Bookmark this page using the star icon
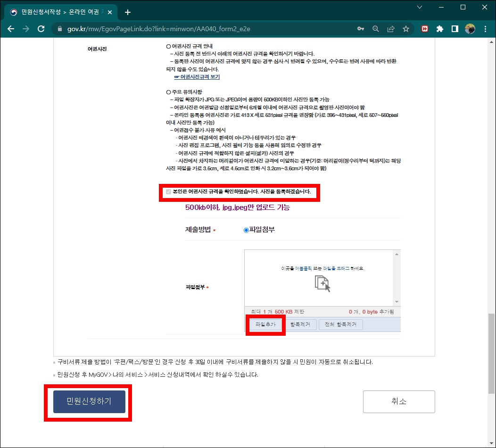 point(406,29)
